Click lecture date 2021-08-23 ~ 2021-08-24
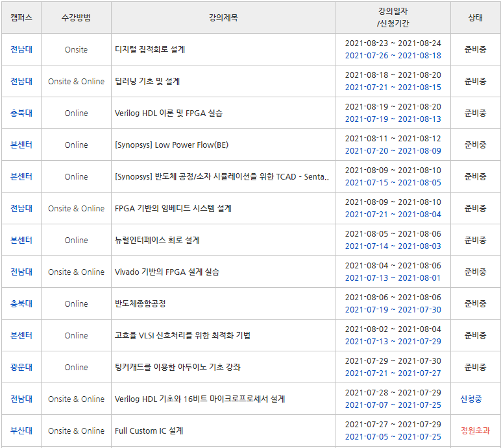Screen dimensions: 501x448 [393, 43]
